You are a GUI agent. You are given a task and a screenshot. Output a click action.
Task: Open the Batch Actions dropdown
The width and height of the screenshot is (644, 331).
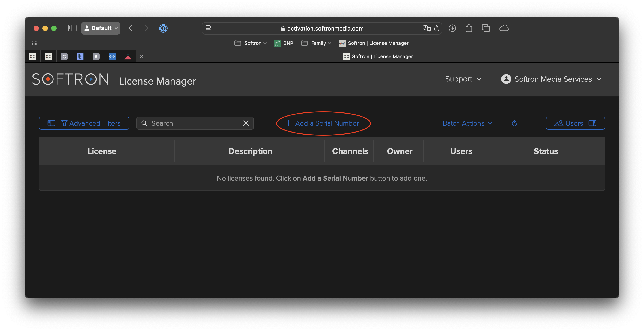pos(467,123)
